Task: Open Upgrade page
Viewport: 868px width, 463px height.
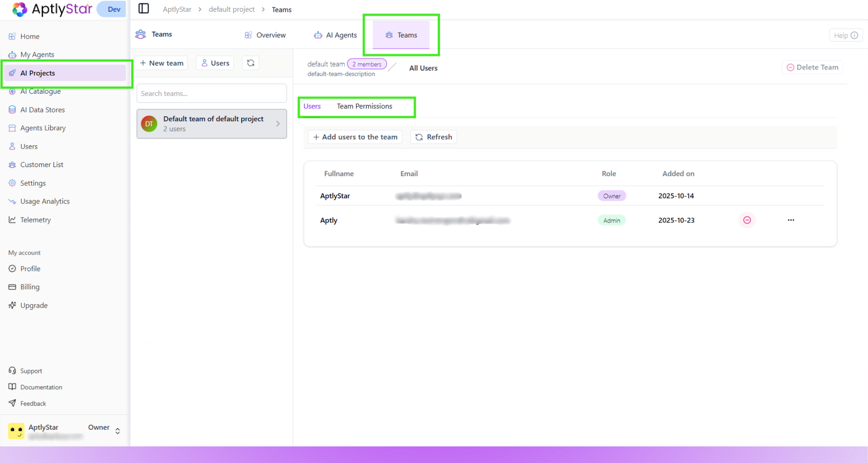Action: (33, 305)
